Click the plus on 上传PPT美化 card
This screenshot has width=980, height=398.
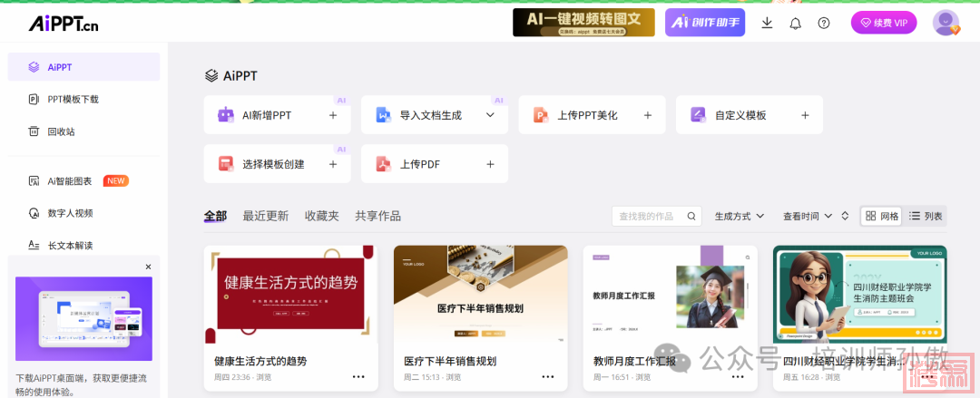pos(648,115)
